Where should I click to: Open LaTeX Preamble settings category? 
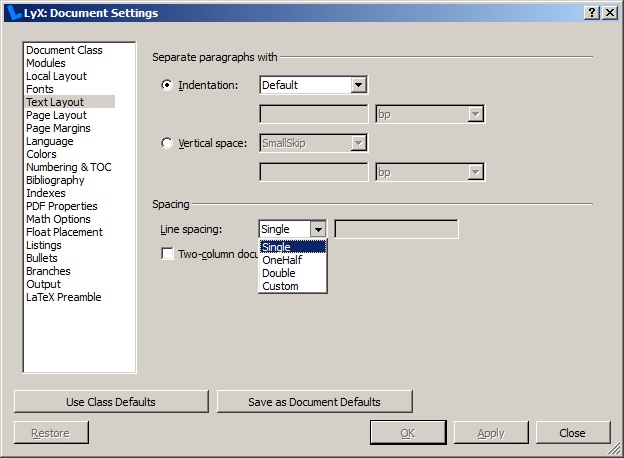64,297
